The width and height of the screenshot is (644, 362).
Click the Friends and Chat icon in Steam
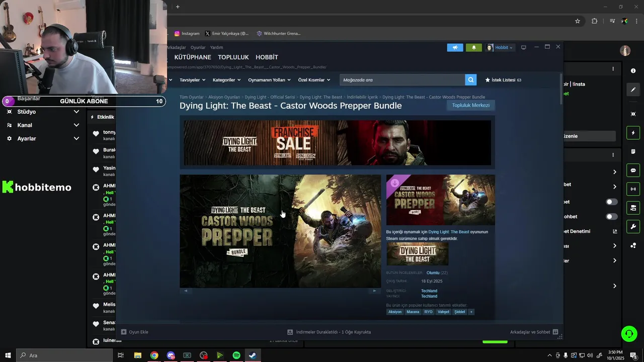click(x=555, y=332)
